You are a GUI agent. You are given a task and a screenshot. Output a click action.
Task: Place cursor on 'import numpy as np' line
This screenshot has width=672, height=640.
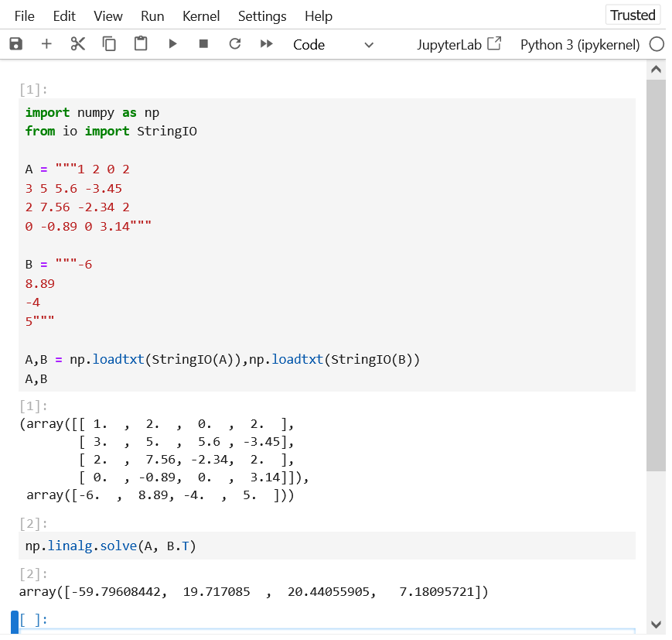pos(92,113)
